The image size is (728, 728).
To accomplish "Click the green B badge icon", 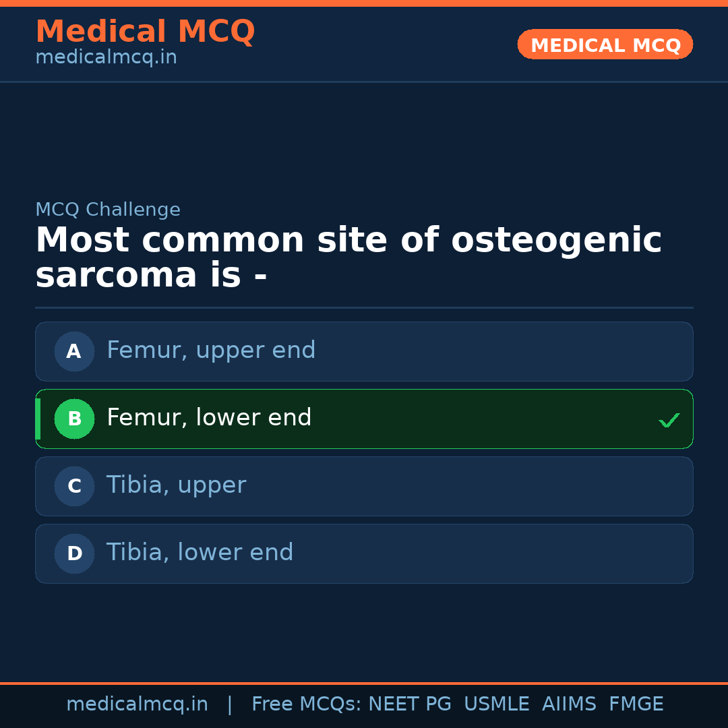I will 74,419.
